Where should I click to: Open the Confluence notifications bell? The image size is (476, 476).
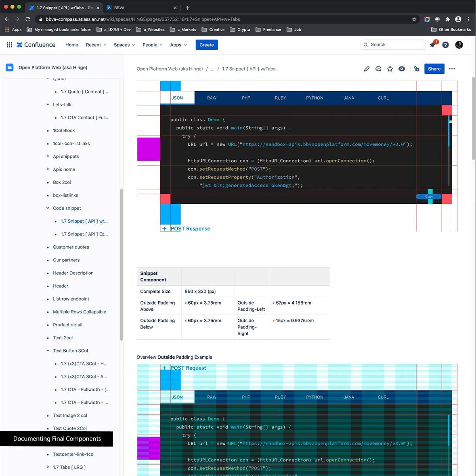433,45
